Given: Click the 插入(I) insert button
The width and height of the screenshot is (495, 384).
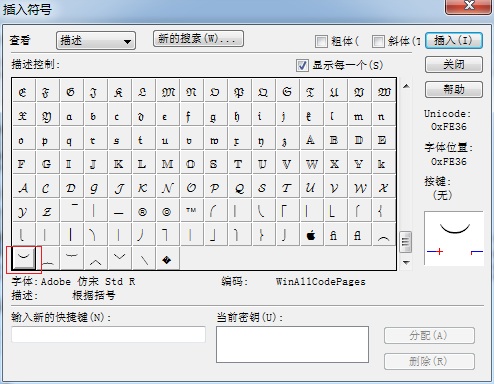Looking at the screenshot, I should [454, 41].
